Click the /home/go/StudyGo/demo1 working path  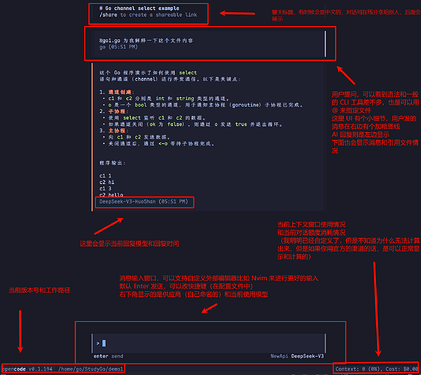coord(91,369)
